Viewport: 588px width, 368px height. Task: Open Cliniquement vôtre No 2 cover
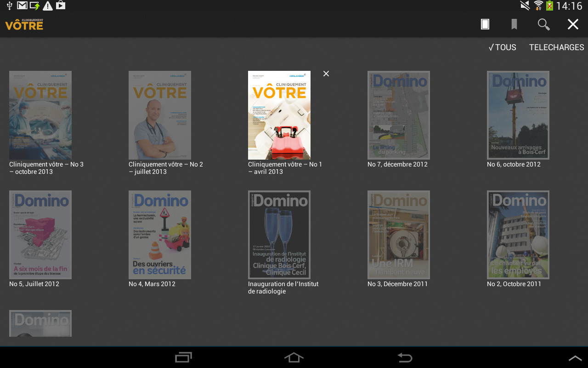[x=160, y=115]
